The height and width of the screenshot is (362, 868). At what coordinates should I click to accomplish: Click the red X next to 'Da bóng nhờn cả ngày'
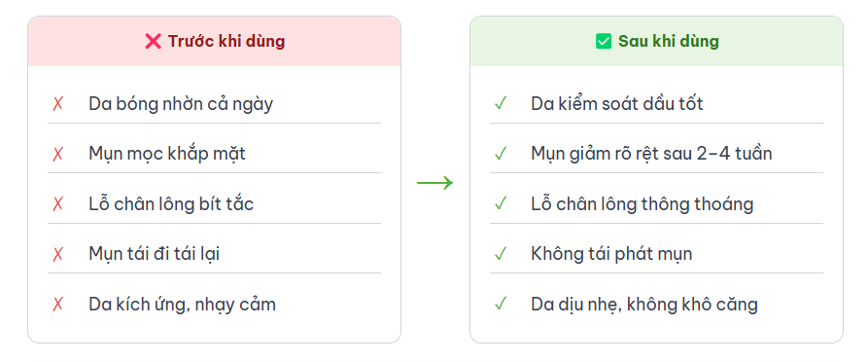coord(58,104)
